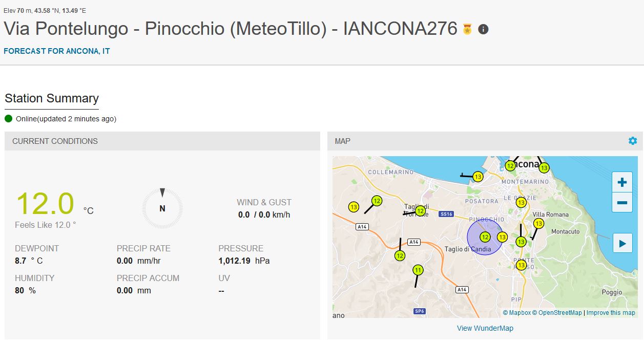The width and height of the screenshot is (644, 343).
Task: Click the 12 marker at Taglio di Torrette
Action: (421, 211)
